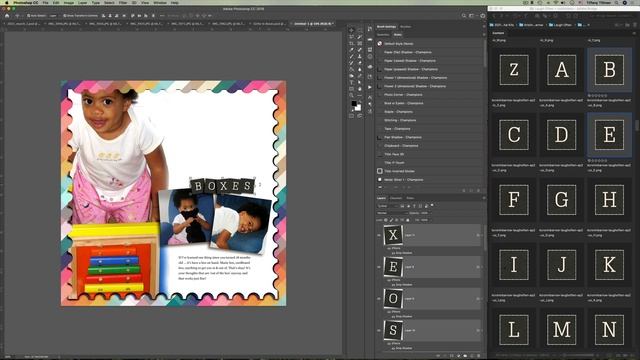Hide the E letter layer
Viewport: 640px width, 360px height.
379,267
